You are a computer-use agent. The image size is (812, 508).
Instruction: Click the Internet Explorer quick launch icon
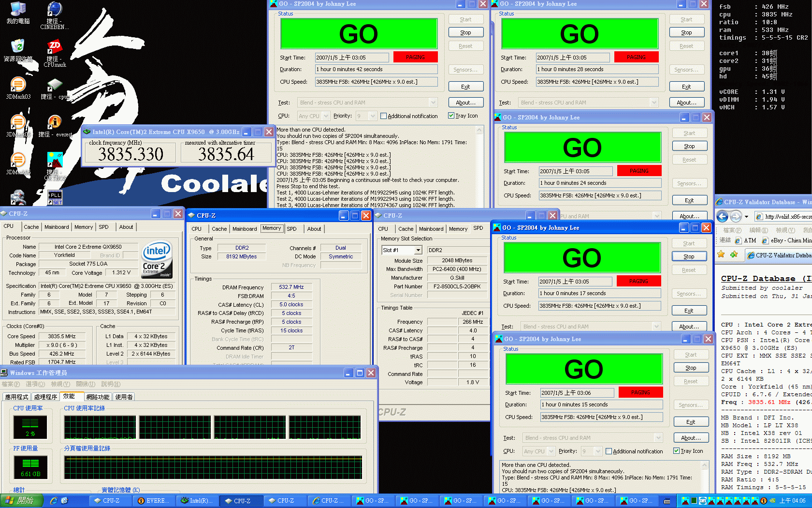click(54, 501)
